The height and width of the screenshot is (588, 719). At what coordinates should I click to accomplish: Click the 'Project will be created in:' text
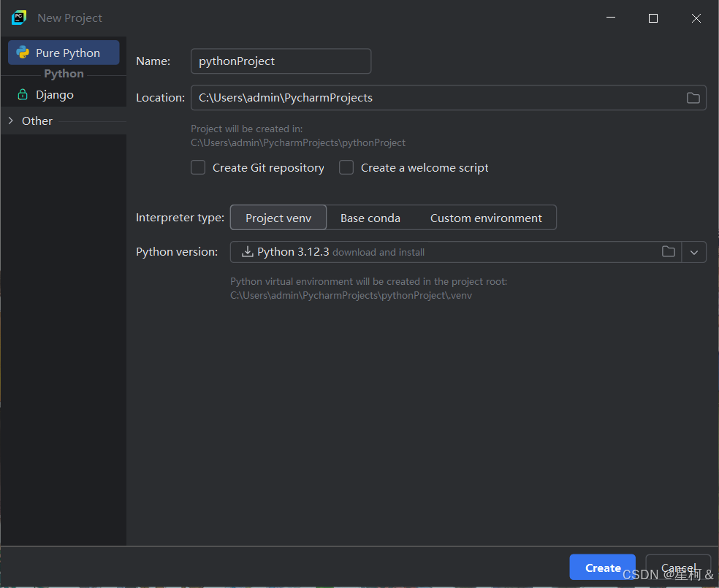pyautogui.click(x=247, y=129)
